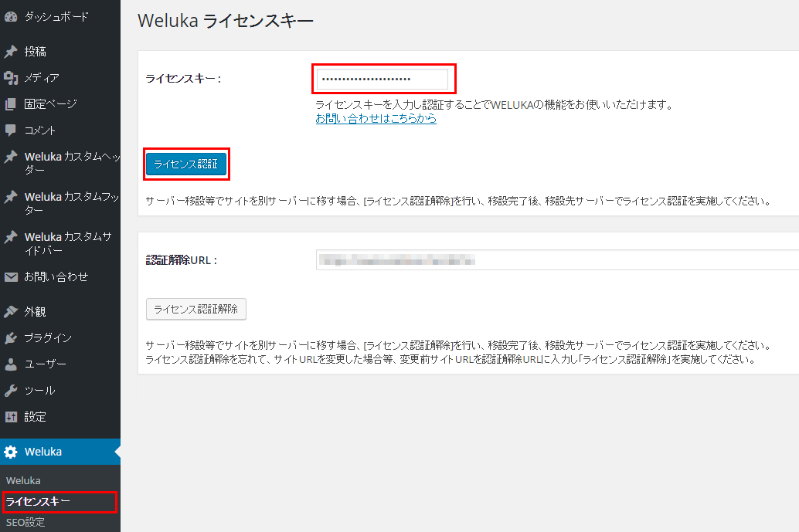The height and width of the screenshot is (532, 799).
Task: Click the envelope icon beside お問い合わせ
Action: [x=11, y=277]
